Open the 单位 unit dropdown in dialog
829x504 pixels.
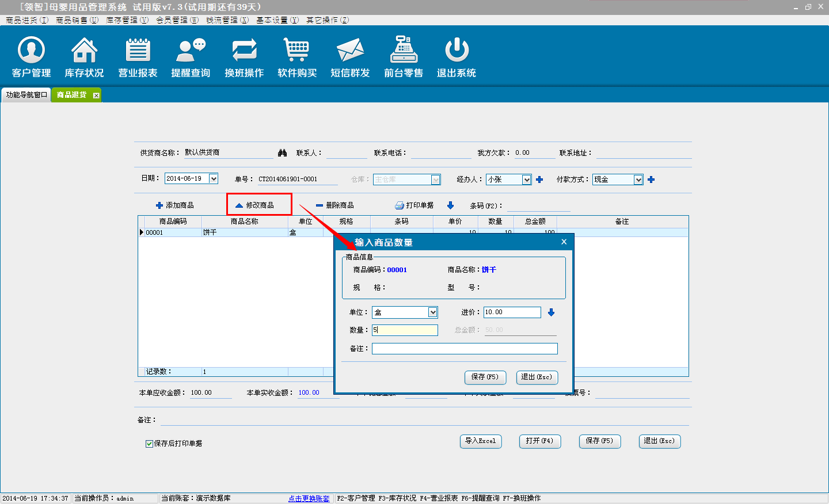click(x=433, y=312)
